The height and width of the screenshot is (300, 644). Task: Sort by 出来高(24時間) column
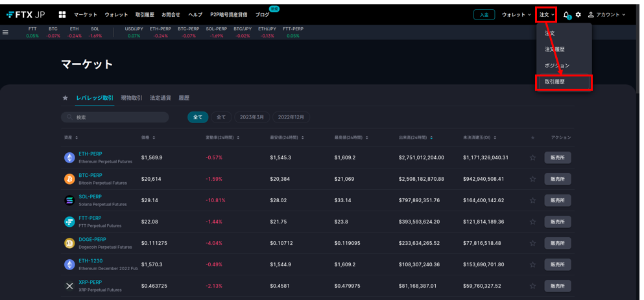click(416, 137)
